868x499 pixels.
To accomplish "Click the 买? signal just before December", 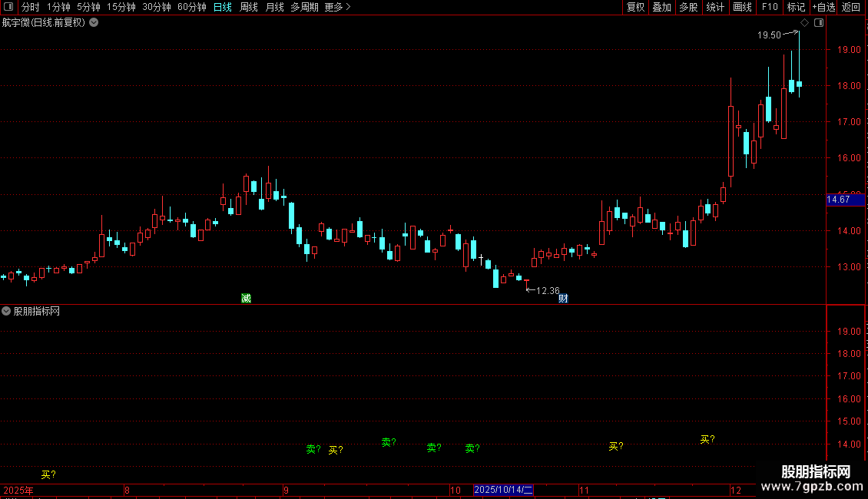I will (x=707, y=439).
